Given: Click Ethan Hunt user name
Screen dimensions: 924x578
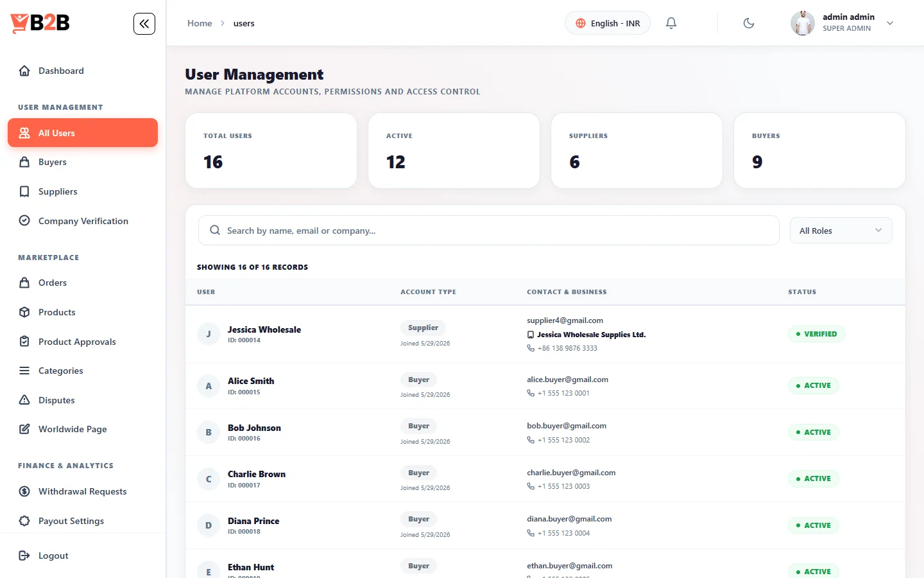Looking at the screenshot, I should (251, 567).
